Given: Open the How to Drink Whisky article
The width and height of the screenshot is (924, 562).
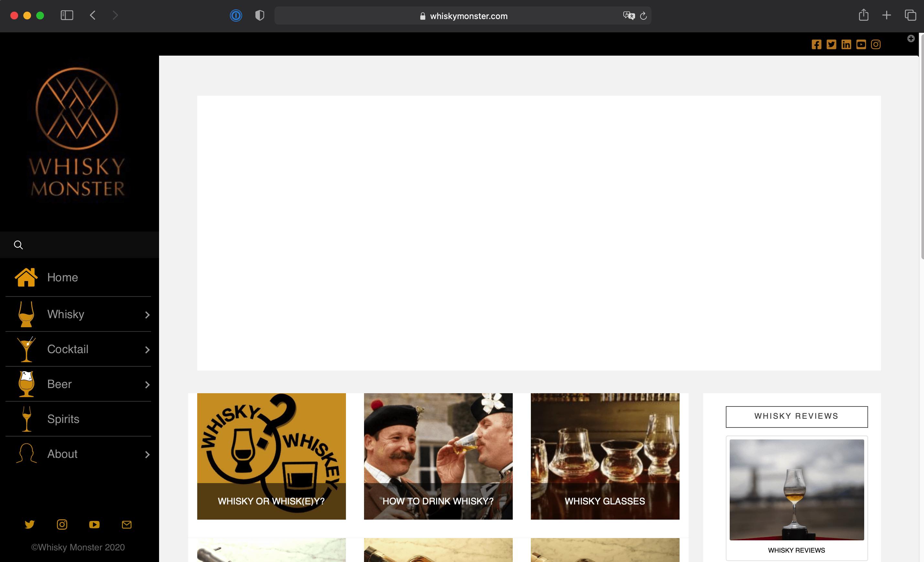Looking at the screenshot, I should (438, 456).
